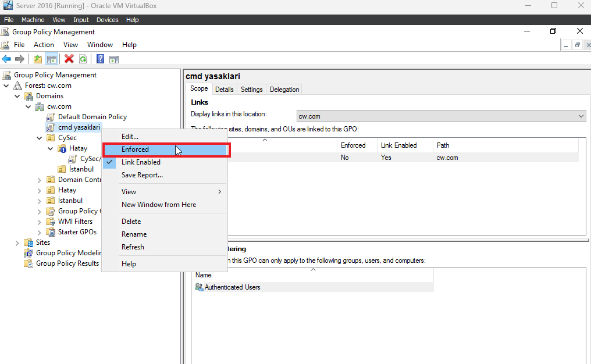Open the Delegation tab

(x=284, y=90)
